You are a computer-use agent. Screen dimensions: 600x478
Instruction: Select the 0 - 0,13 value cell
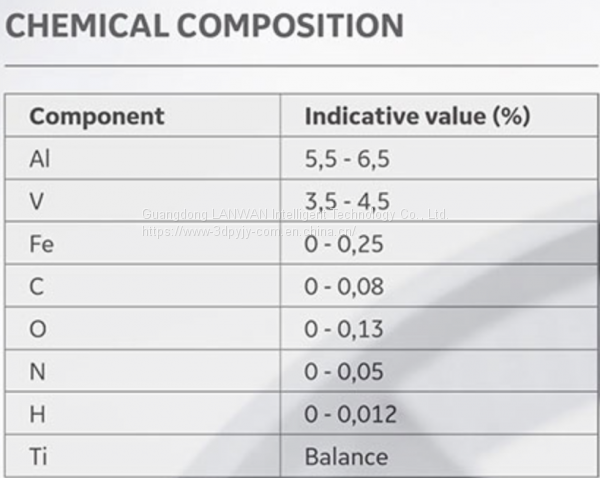pyautogui.click(x=344, y=329)
